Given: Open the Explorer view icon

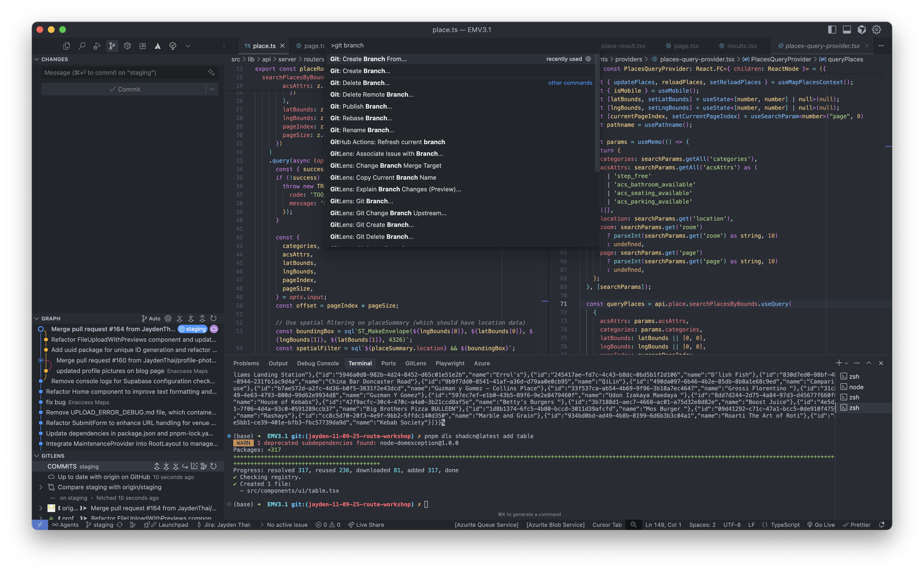Looking at the screenshot, I should (x=67, y=46).
